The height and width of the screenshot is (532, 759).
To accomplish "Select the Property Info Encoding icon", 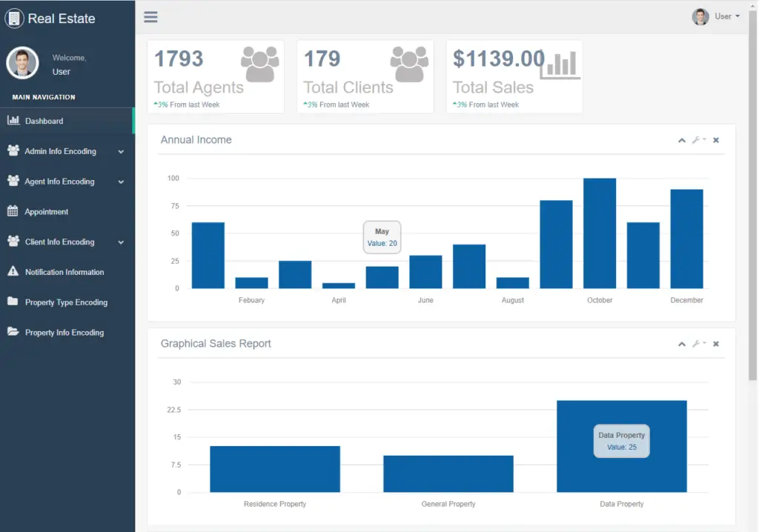I will [x=15, y=332].
